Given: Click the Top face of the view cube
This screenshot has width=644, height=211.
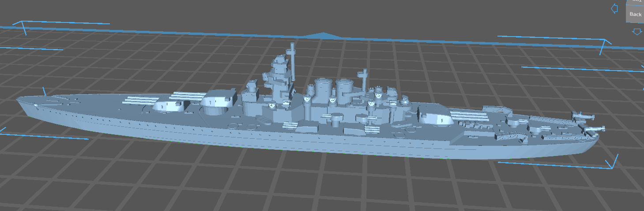Looking at the screenshot, I should [x=636, y=2].
